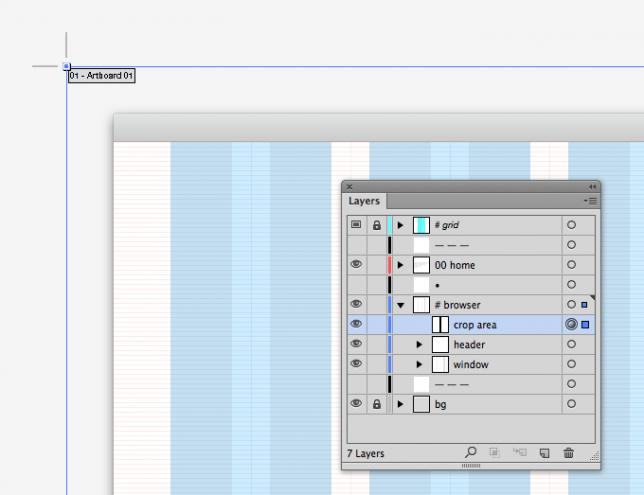Screen dimensions: 644x495
Task: Click the lock icon on # grid layer
Action: click(377, 225)
